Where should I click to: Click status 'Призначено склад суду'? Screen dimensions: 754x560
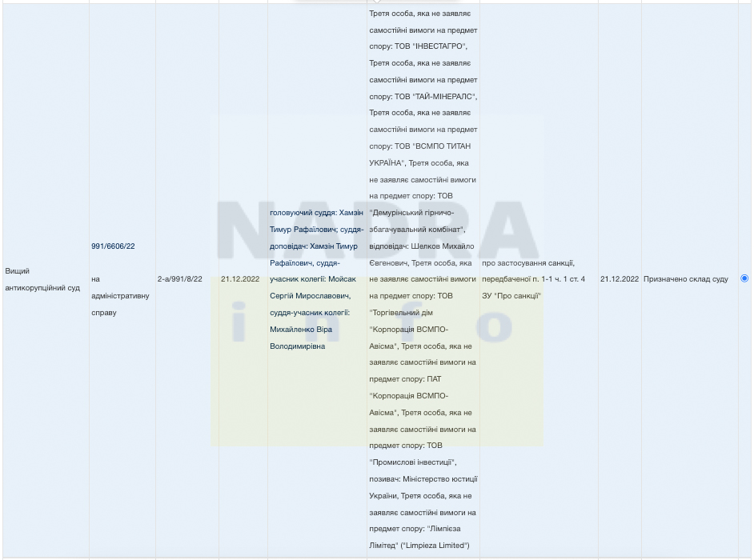coord(685,279)
